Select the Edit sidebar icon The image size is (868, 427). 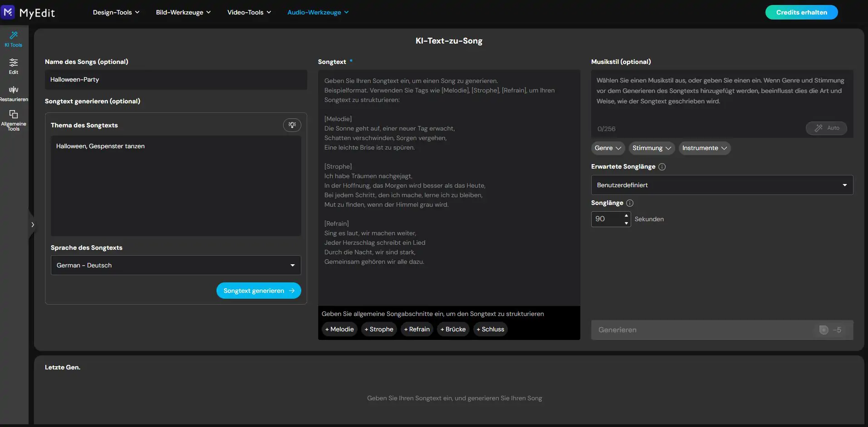tap(14, 66)
